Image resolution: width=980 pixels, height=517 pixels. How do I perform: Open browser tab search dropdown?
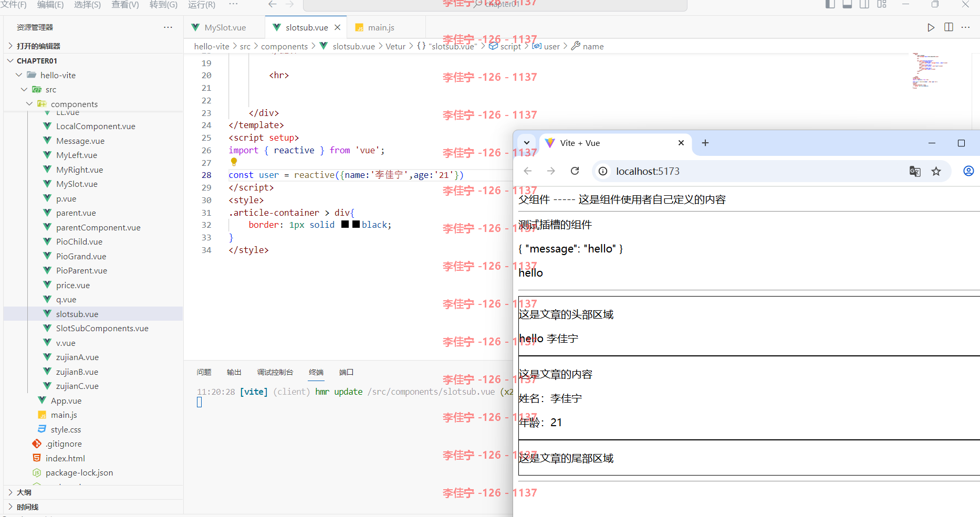pos(526,143)
